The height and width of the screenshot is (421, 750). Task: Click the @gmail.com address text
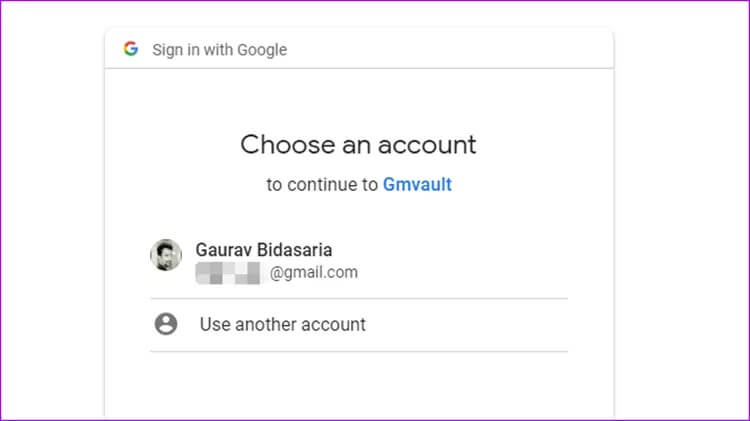tap(314, 273)
